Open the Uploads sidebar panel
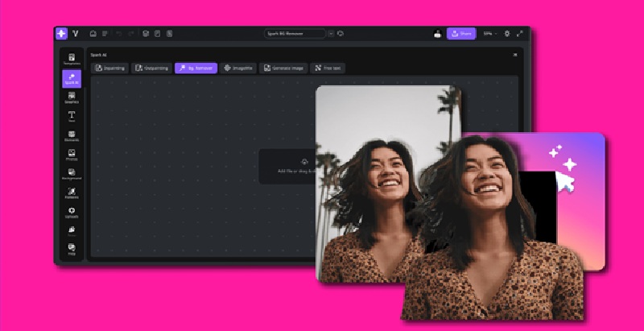 [72, 213]
